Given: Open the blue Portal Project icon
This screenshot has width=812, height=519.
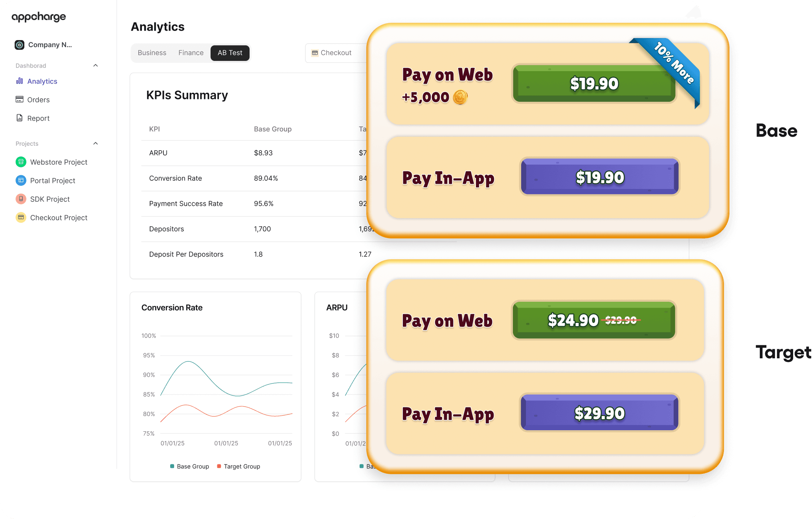Looking at the screenshot, I should point(21,180).
